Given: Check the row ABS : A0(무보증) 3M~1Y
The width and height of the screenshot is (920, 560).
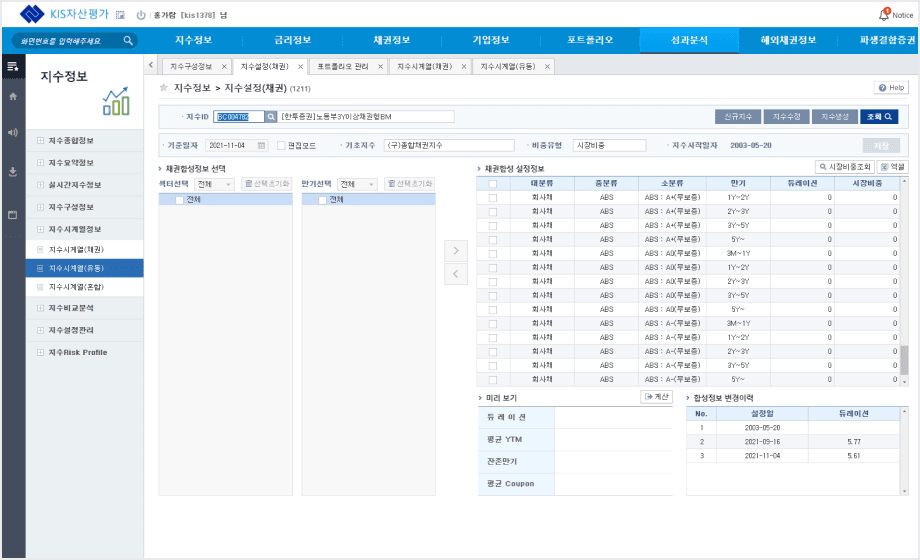Looking at the screenshot, I should 493,254.
